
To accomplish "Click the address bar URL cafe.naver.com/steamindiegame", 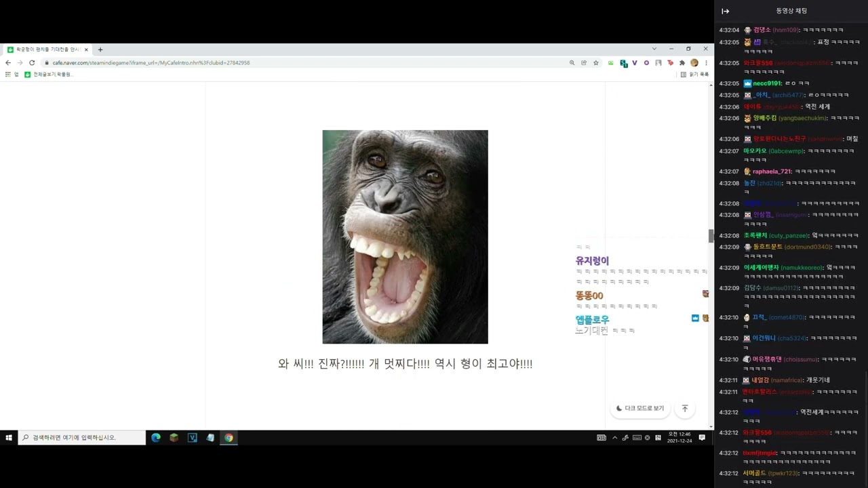I will coord(151,62).
